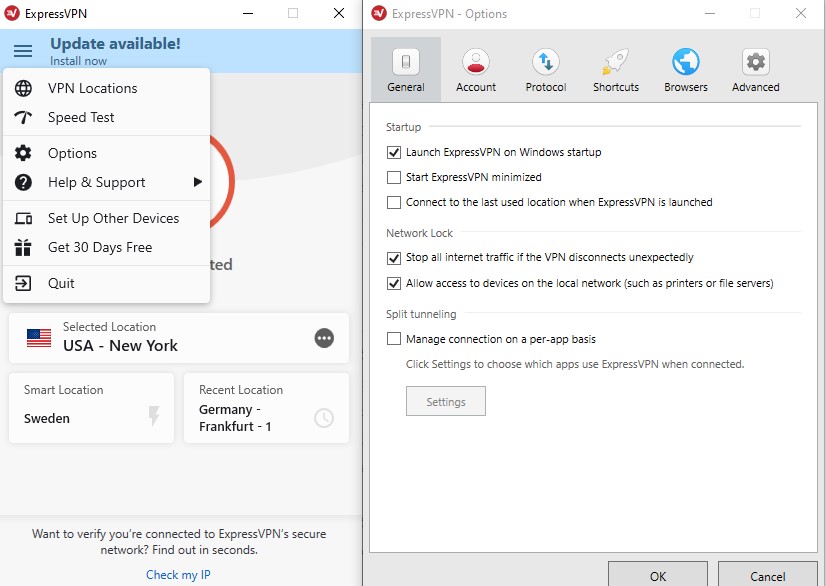Click the gear icon beside Options

point(23,153)
